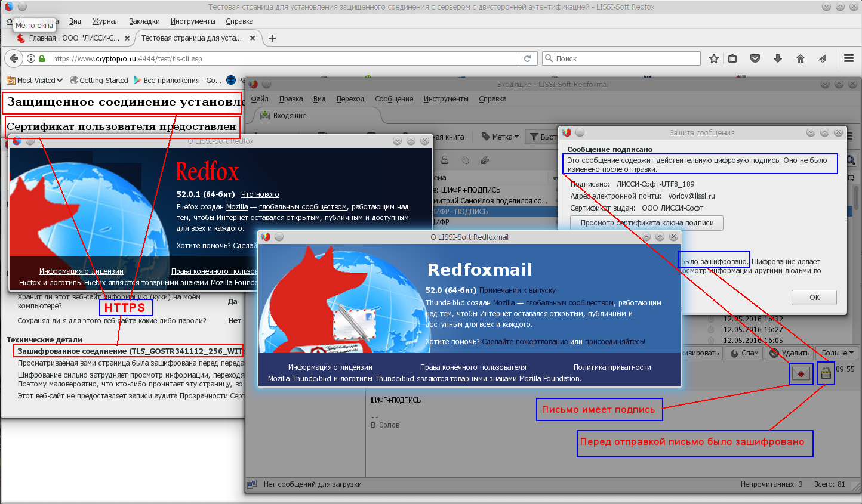Image resolution: width=862 pixels, height=504 pixels.
Task: Click the home icon in browser toolbar
Action: pos(801,58)
